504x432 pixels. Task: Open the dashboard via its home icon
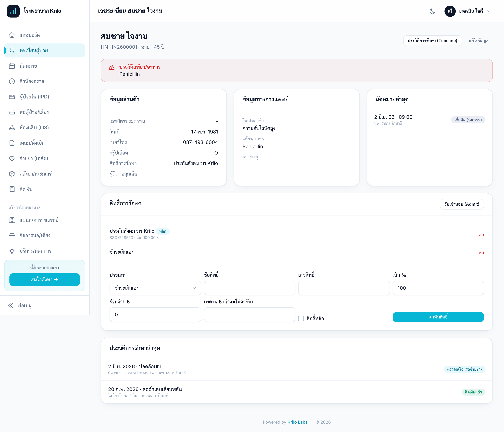(x=12, y=35)
